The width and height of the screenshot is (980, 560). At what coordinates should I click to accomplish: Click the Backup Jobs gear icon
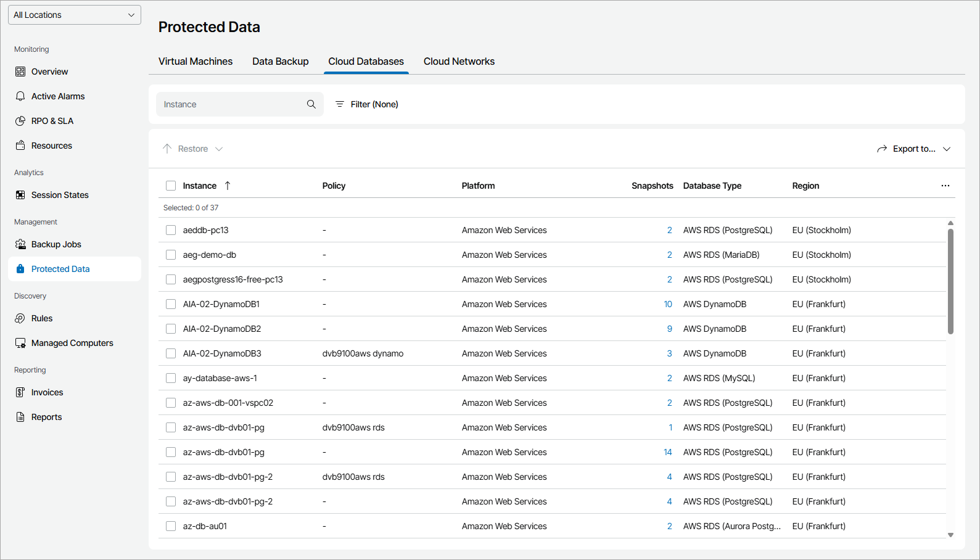point(20,244)
